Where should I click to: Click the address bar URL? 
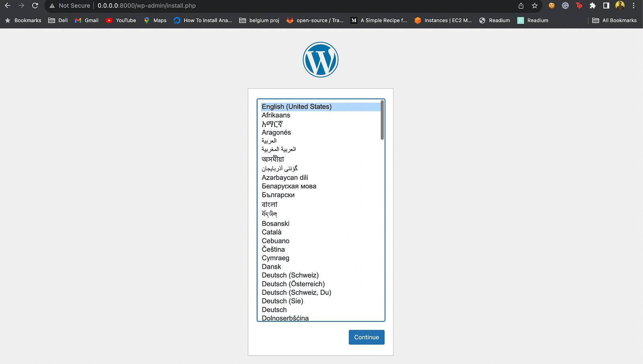point(147,6)
